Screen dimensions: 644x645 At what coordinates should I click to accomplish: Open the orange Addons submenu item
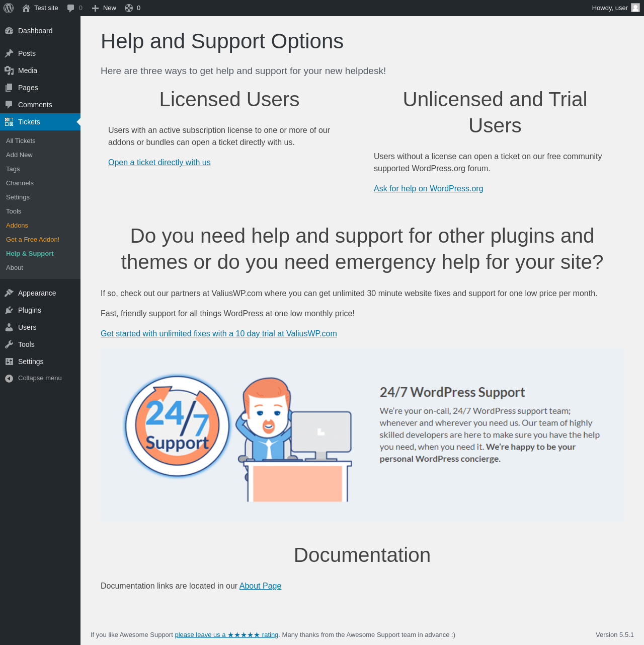pos(40,226)
